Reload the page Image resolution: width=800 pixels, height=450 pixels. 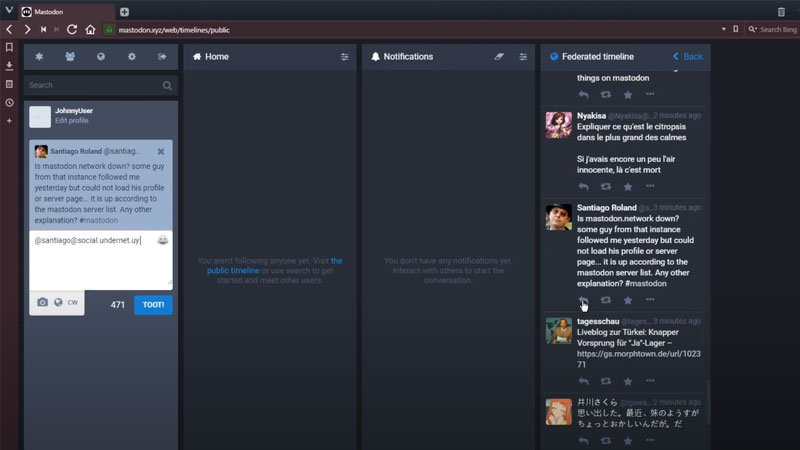click(72, 30)
